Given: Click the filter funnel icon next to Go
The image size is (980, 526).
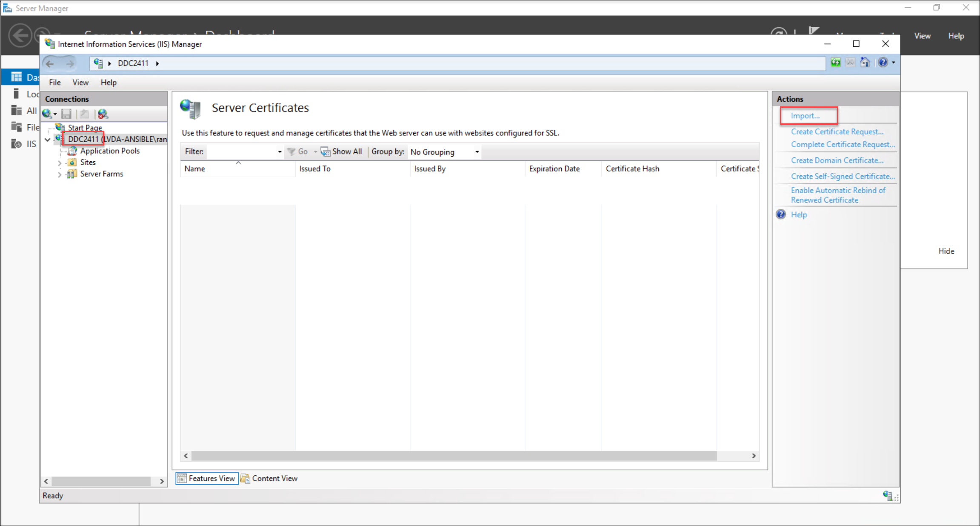Looking at the screenshot, I should click(x=291, y=152).
